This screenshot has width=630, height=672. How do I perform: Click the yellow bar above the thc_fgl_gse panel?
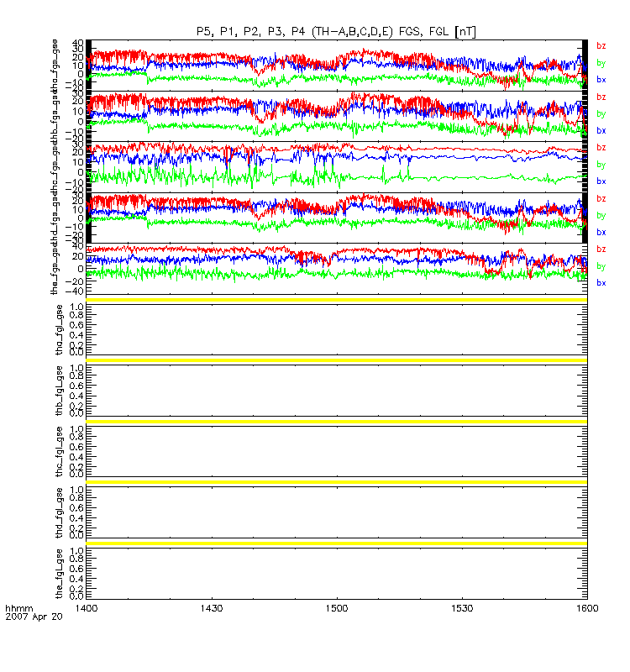[337, 422]
